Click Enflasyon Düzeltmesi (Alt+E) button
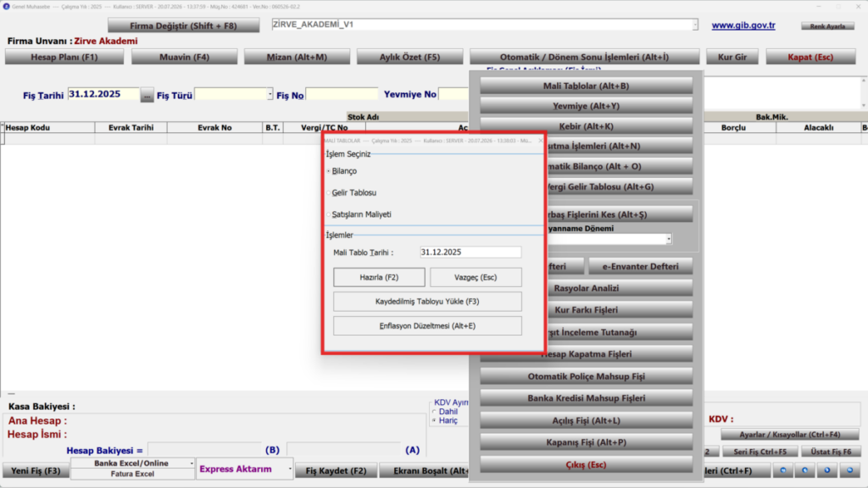The image size is (868, 488). click(x=427, y=326)
